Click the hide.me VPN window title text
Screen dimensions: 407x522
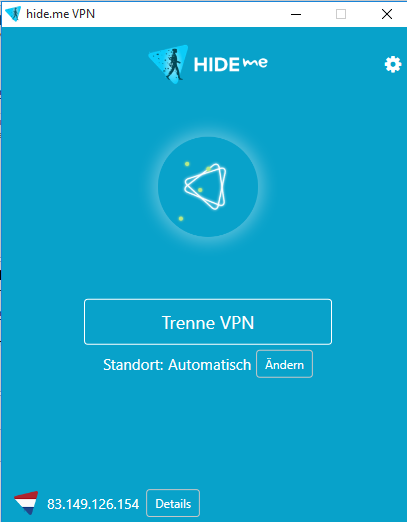click(60, 14)
